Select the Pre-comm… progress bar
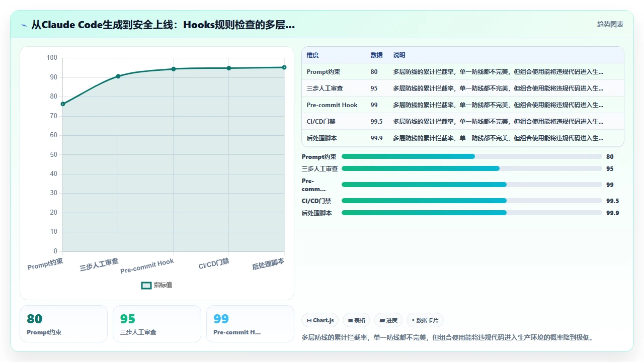Screen dimensions: 644x362 [471, 185]
